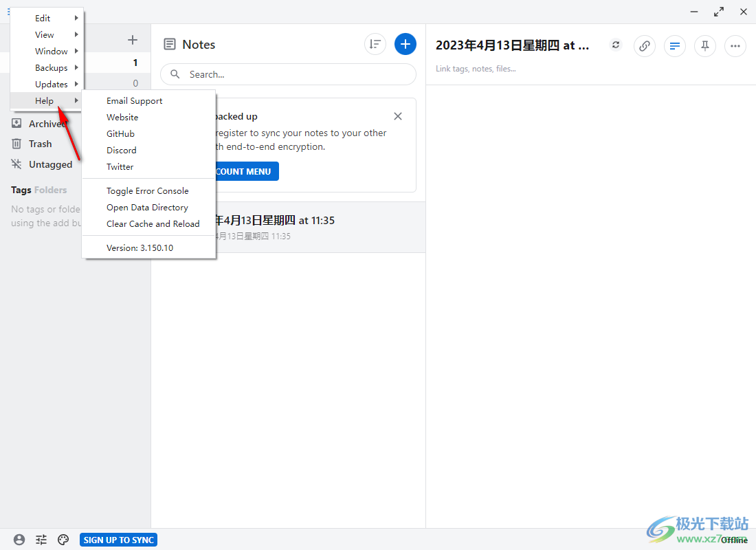Switch to Tags in the tags section
This screenshot has width=756, height=550.
pyautogui.click(x=21, y=190)
